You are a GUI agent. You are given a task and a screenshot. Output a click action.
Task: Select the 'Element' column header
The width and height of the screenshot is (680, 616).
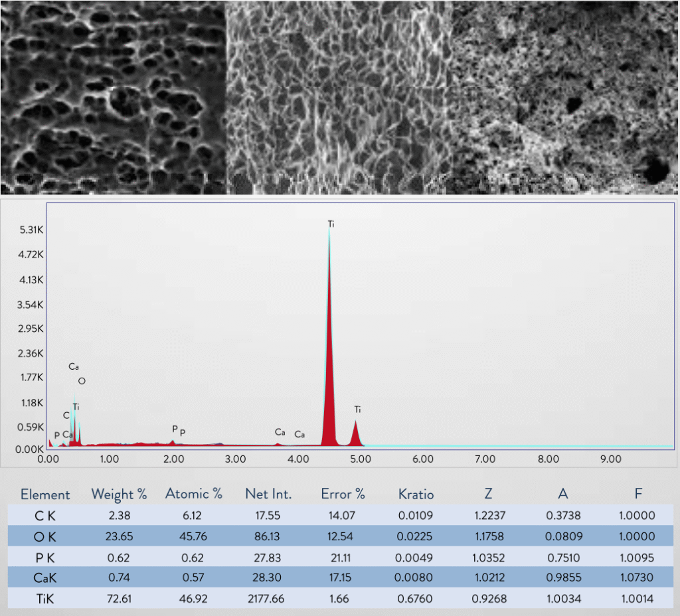pos(45,495)
